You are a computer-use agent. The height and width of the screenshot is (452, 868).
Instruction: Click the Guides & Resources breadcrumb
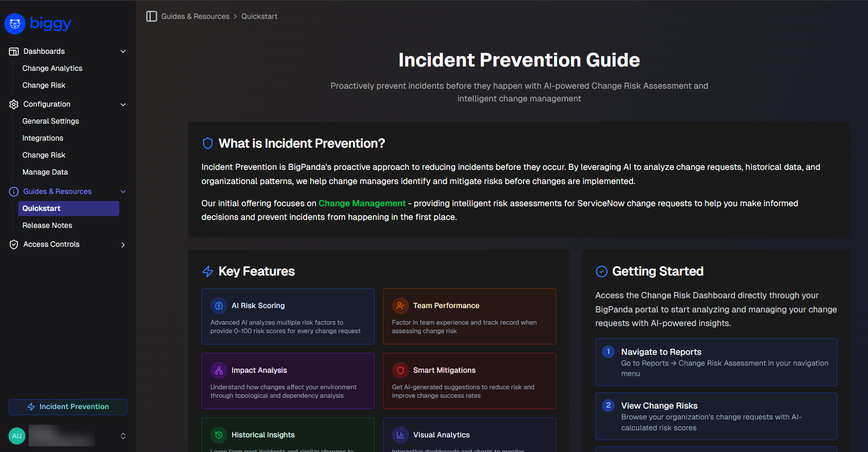[195, 16]
